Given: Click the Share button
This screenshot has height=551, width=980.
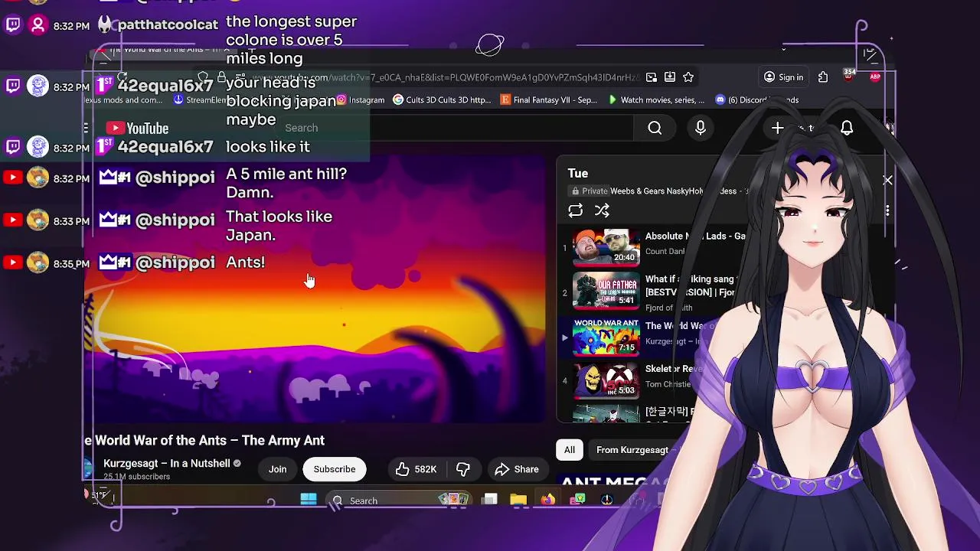Looking at the screenshot, I should click(x=517, y=469).
